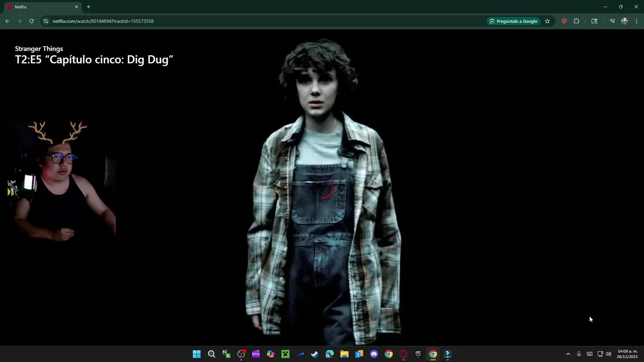
Task: Open Microsoft Copilot from the taskbar
Action: (271, 354)
